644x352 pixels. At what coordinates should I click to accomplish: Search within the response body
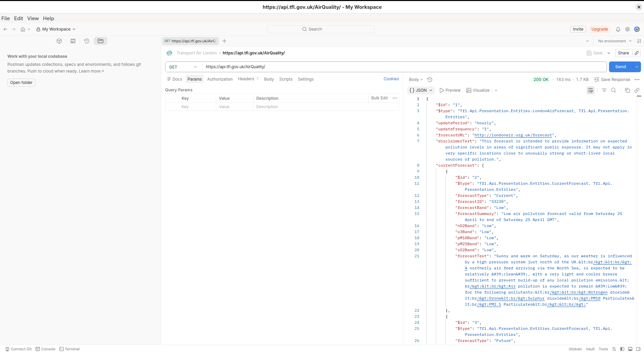click(x=613, y=90)
